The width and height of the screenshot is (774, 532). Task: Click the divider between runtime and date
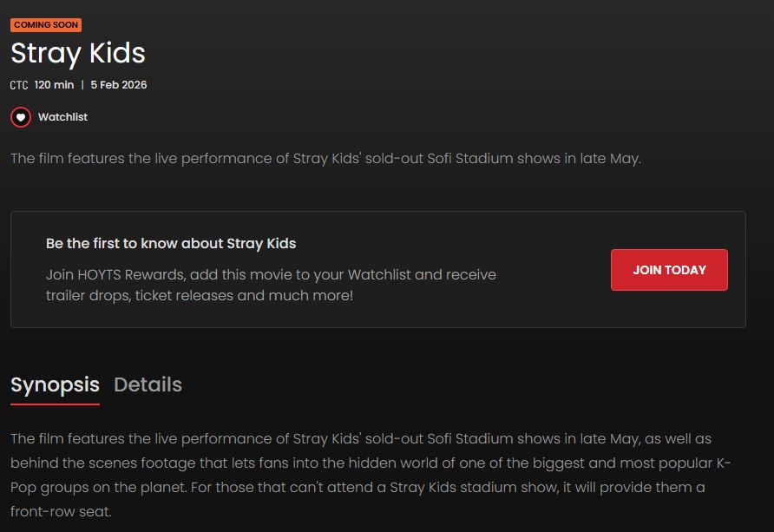(82, 85)
